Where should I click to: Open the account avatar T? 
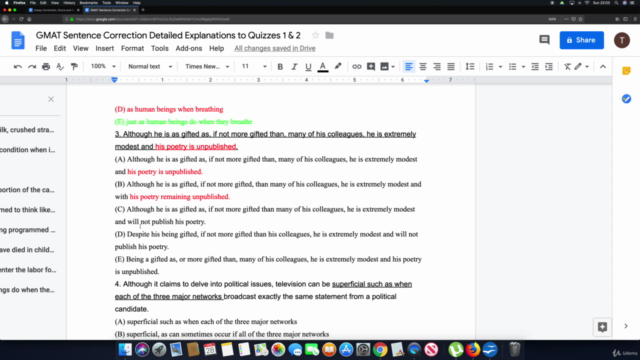click(x=622, y=40)
